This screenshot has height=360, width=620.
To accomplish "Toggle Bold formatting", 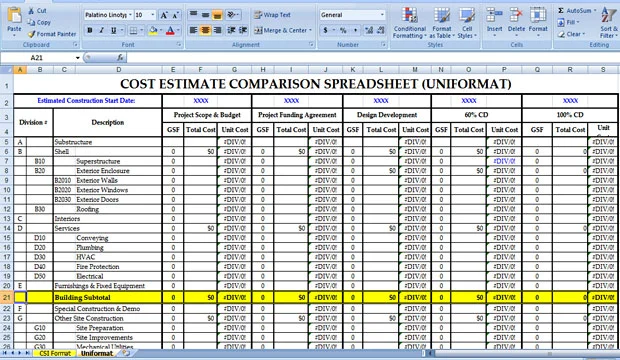I will pyautogui.click(x=90, y=30).
